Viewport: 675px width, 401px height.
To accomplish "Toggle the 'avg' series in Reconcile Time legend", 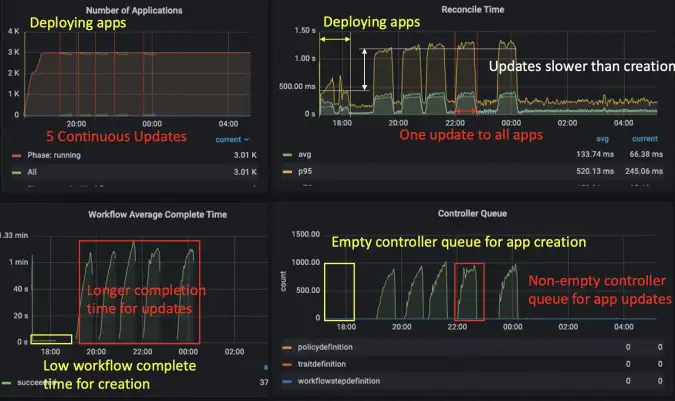I will click(304, 154).
